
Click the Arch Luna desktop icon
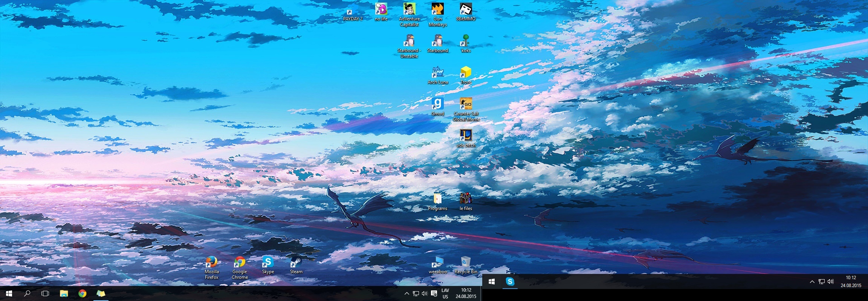point(437,72)
